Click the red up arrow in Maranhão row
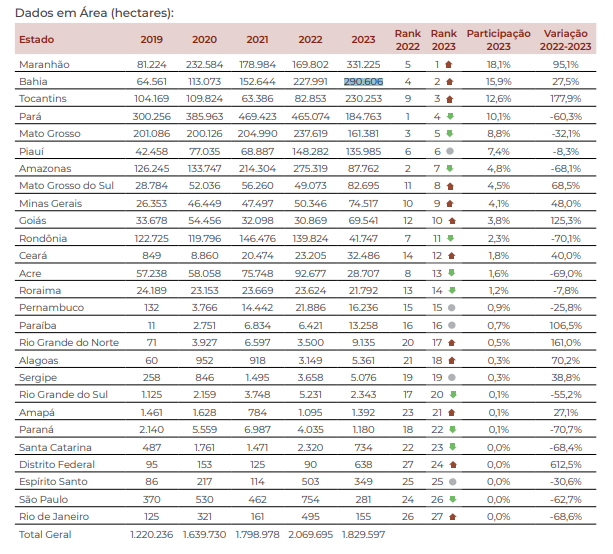This screenshot has width=613, height=554. (x=450, y=64)
